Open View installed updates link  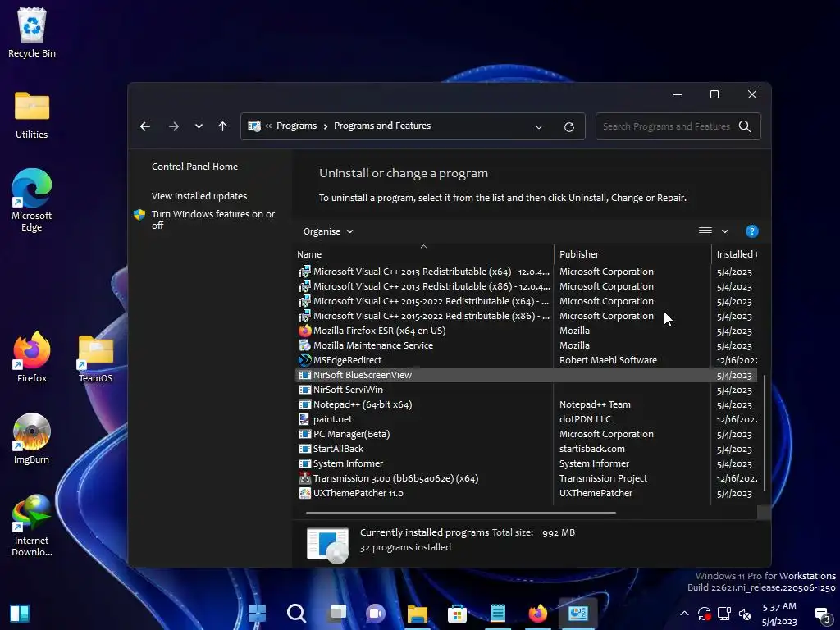coord(199,196)
